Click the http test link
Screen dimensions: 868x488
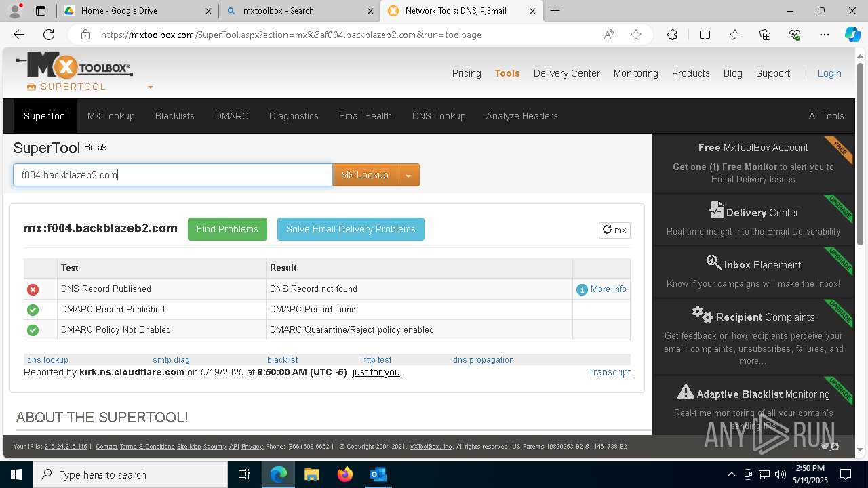377,360
